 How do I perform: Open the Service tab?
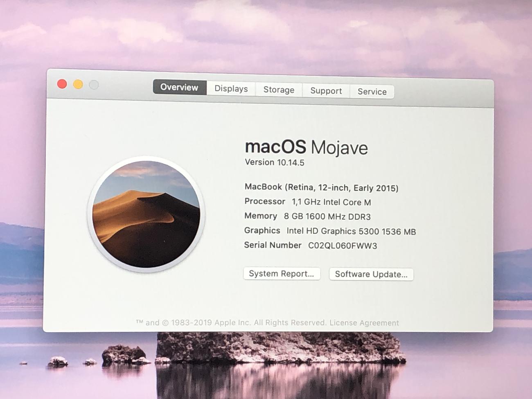tap(372, 92)
